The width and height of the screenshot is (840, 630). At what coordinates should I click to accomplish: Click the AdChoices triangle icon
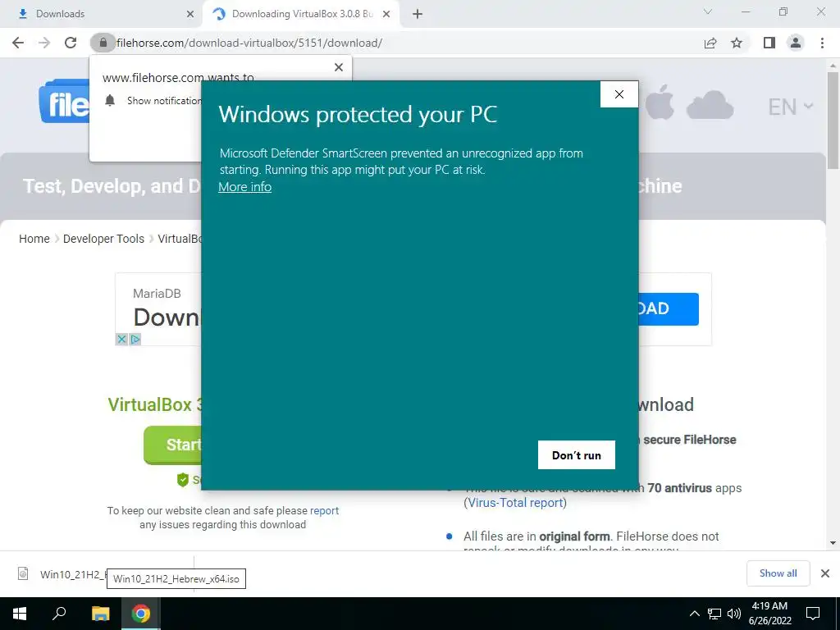pyautogui.click(x=135, y=339)
